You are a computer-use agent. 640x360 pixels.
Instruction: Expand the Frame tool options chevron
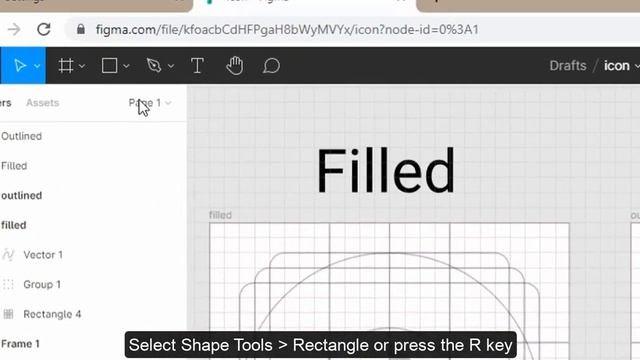(82, 66)
